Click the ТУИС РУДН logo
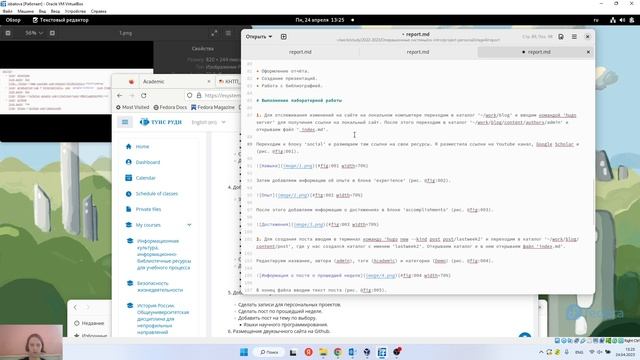Viewport: 640px width, 360px height. click(161, 122)
